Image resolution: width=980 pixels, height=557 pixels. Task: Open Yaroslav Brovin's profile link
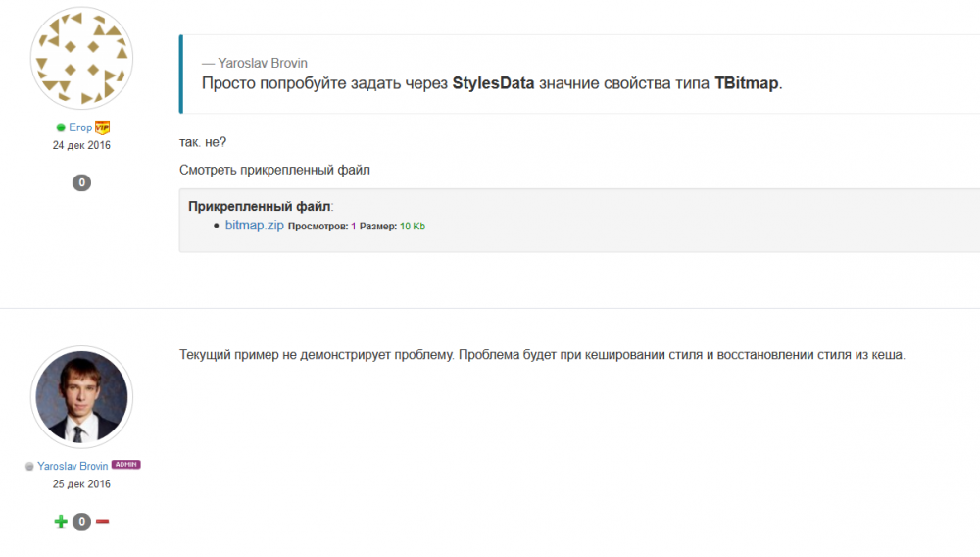(73, 467)
